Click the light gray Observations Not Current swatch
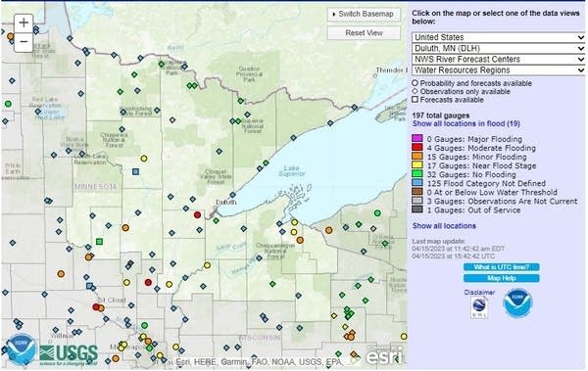588x371 pixels. pos(417,201)
